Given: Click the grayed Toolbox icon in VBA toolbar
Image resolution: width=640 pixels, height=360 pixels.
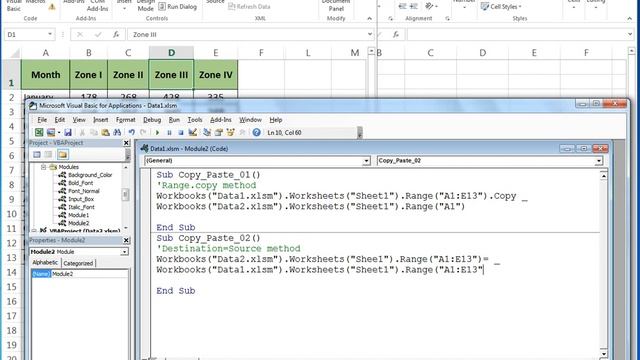Looking at the screenshot, I should pos(242,132).
